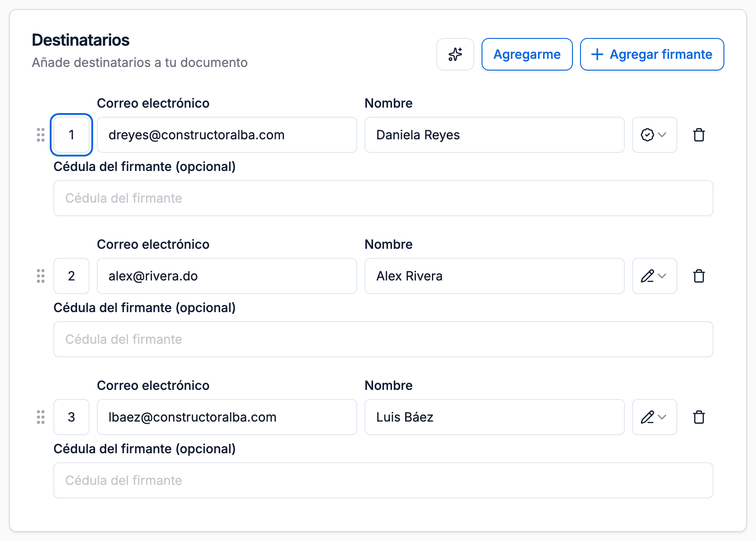Screen dimensions: 756x541
Task: Click the Agregar firmante button
Action: tap(652, 54)
